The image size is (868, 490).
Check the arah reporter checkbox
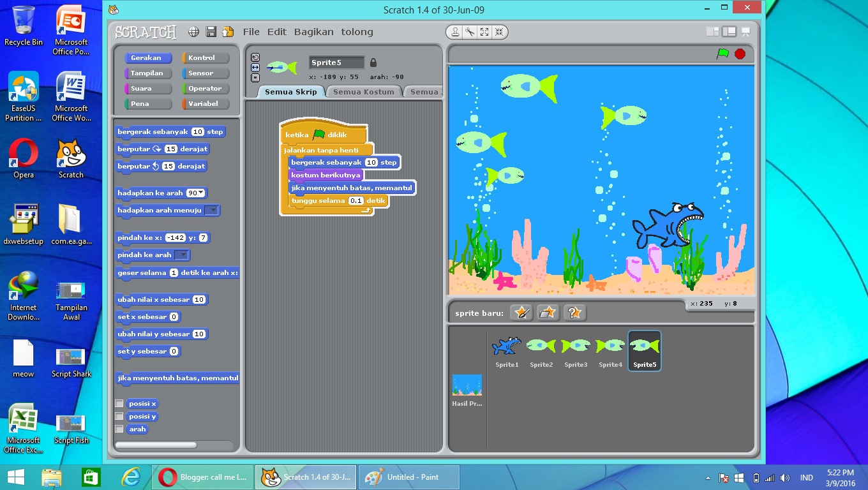[x=119, y=429]
